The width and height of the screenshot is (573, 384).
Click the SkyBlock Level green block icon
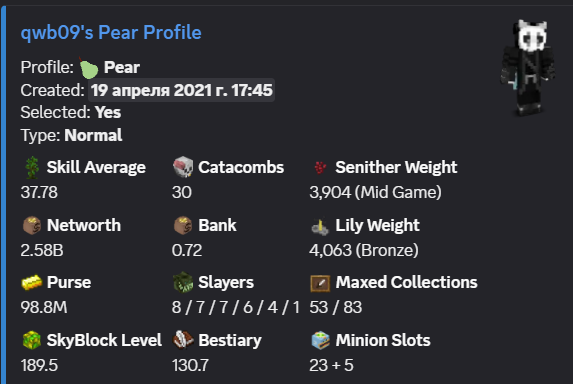pyautogui.click(x=32, y=340)
